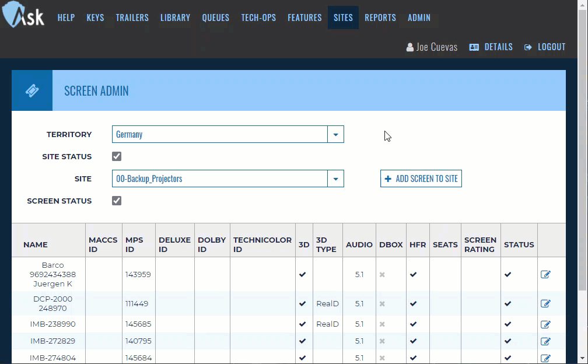Image resolution: width=588 pixels, height=364 pixels.
Task: Open the Details link
Action: coord(491,47)
